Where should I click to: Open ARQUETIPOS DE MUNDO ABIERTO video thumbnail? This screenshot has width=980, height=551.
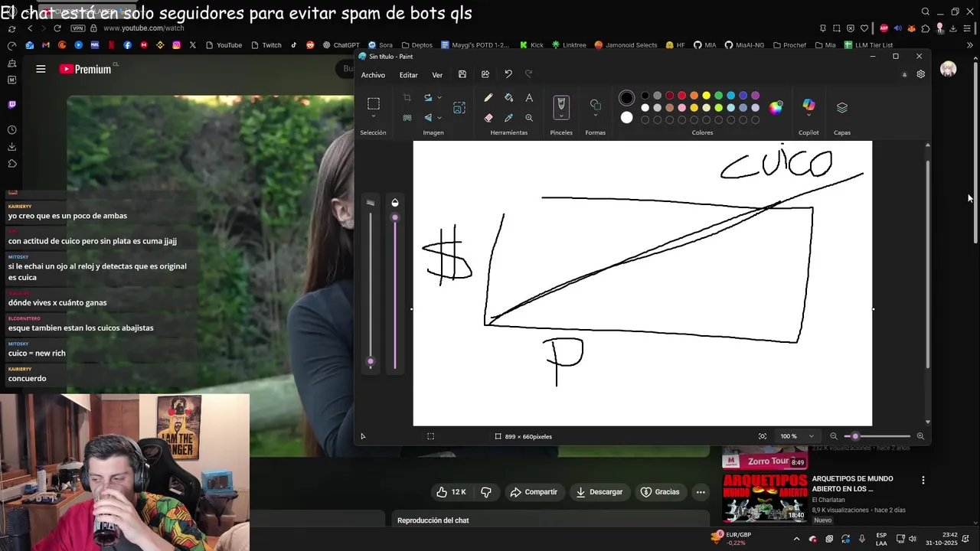(765, 497)
